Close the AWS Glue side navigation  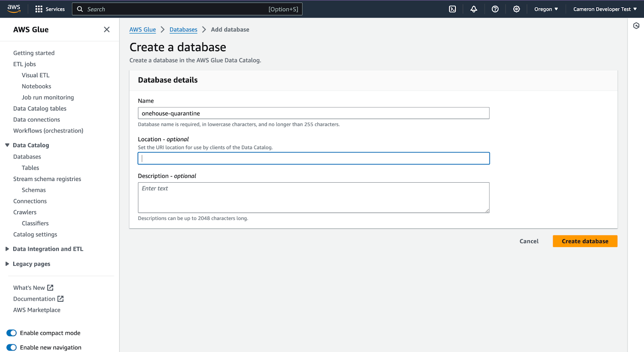pyautogui.click(x=107, y=29)
